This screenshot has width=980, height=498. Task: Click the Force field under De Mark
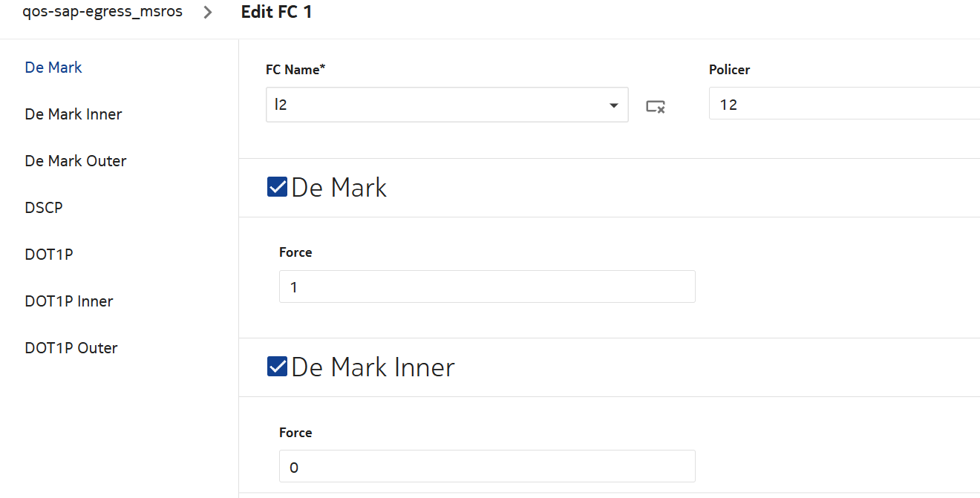(x=487, y=286)
